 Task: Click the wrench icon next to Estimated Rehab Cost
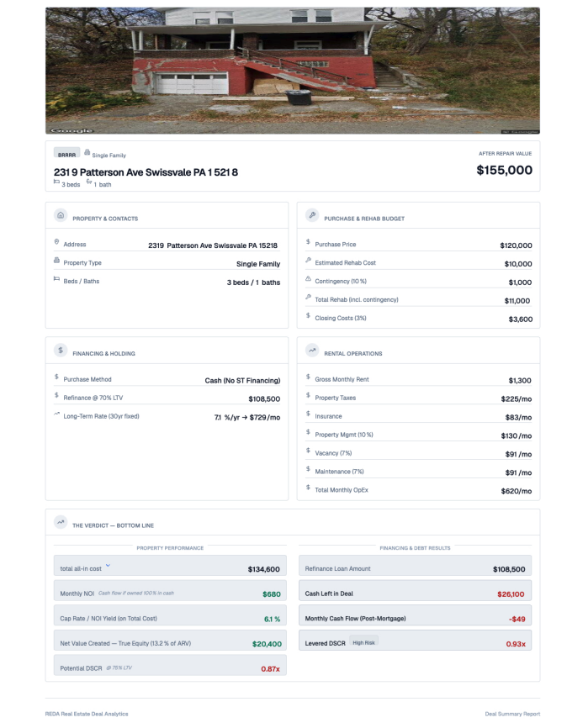(308, 261)
